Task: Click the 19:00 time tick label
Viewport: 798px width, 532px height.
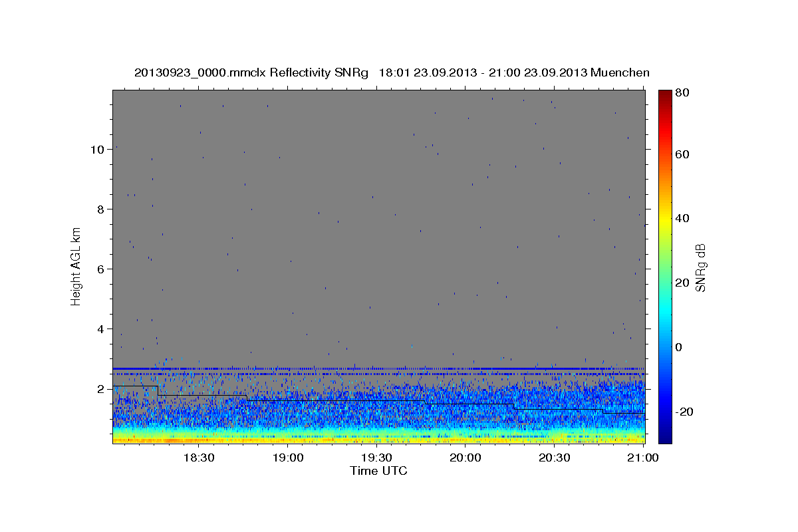Action: 287,458
